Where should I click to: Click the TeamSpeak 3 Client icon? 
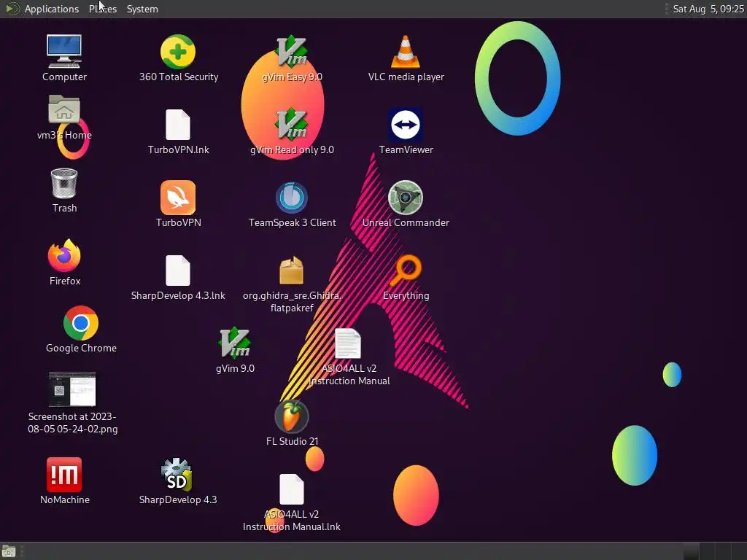pos(292,198)
